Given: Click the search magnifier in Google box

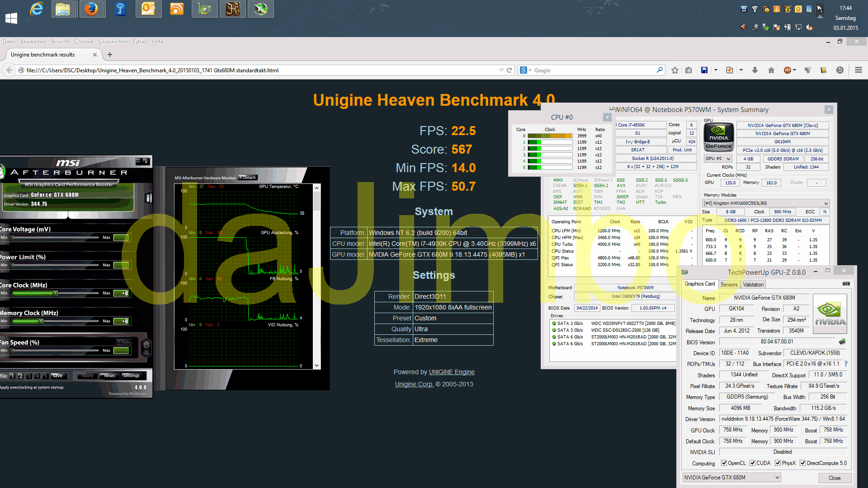Looking at the screenshot, I should tap(660, 70).
